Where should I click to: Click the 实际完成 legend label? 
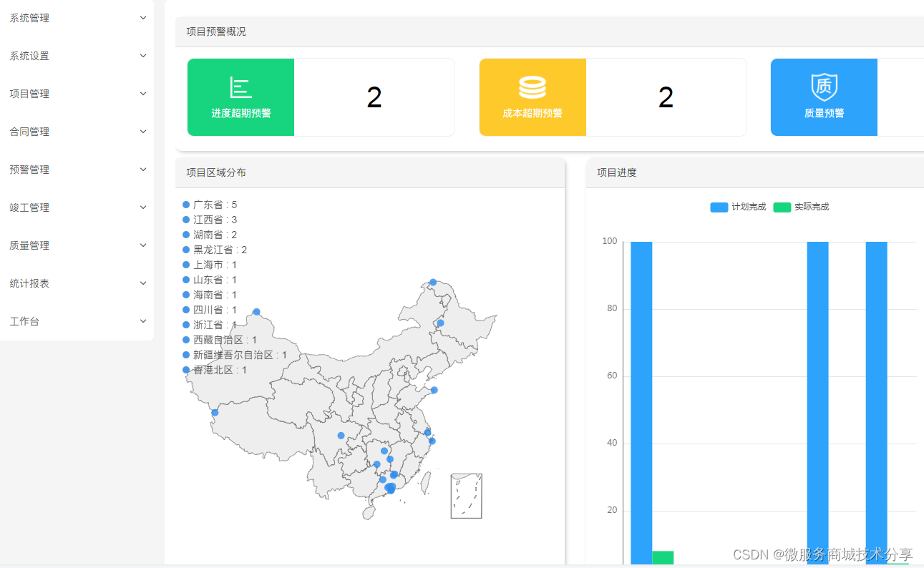(x=812, y=207)
